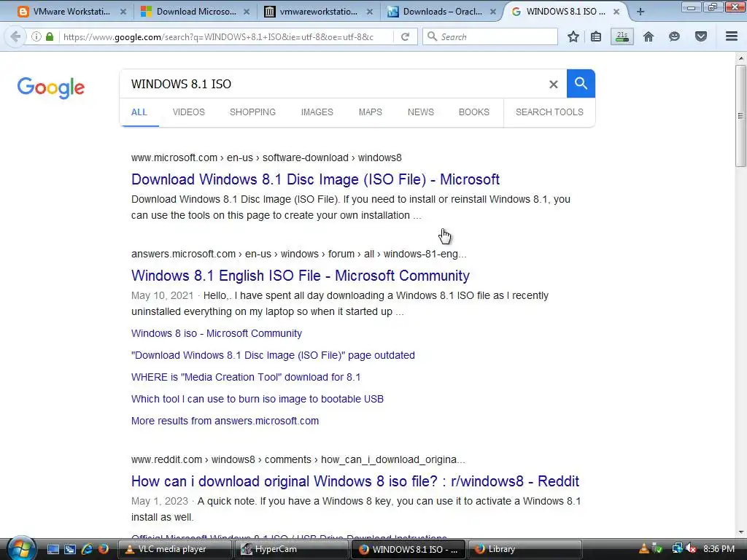The height and width of the screenshot is (560, 747).
Task: Open the chat smiley toolbar icon
Action: [674, 36]
